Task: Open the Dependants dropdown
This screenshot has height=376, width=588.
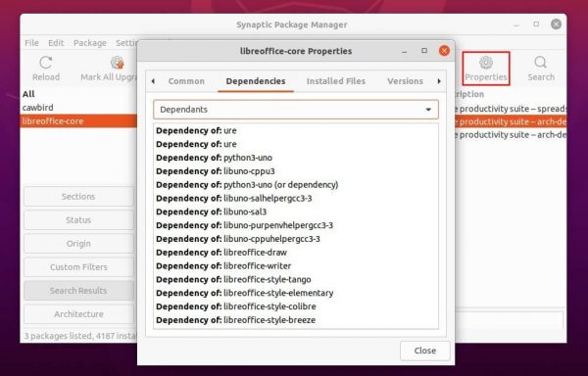Action: tap(296, 110)
